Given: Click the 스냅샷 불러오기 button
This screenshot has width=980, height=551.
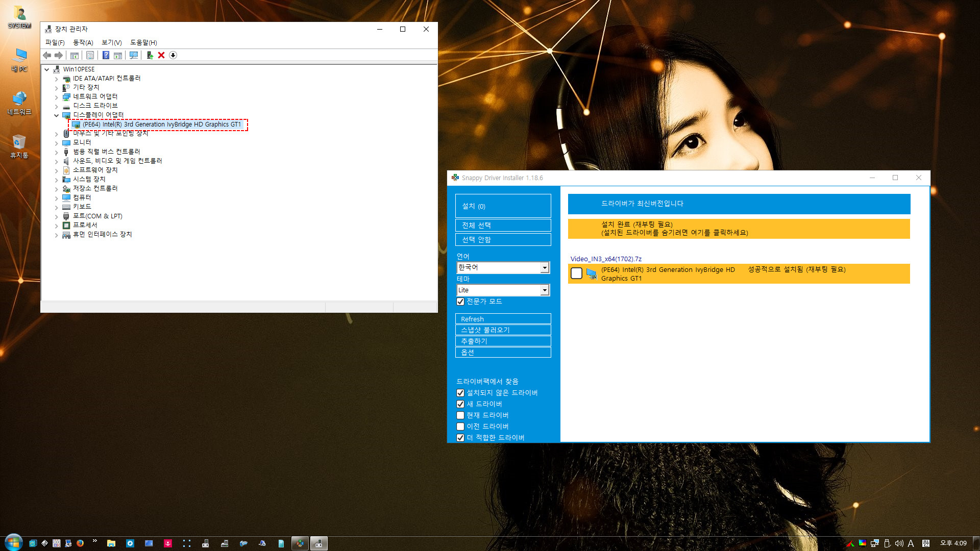Looking at the screenshot, I should (x=503, y=330).
